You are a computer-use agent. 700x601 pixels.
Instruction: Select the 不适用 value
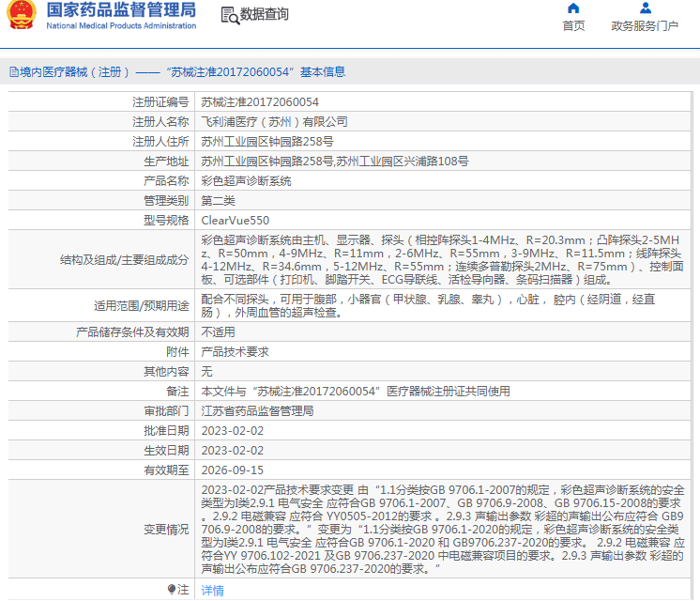(218, 332)
